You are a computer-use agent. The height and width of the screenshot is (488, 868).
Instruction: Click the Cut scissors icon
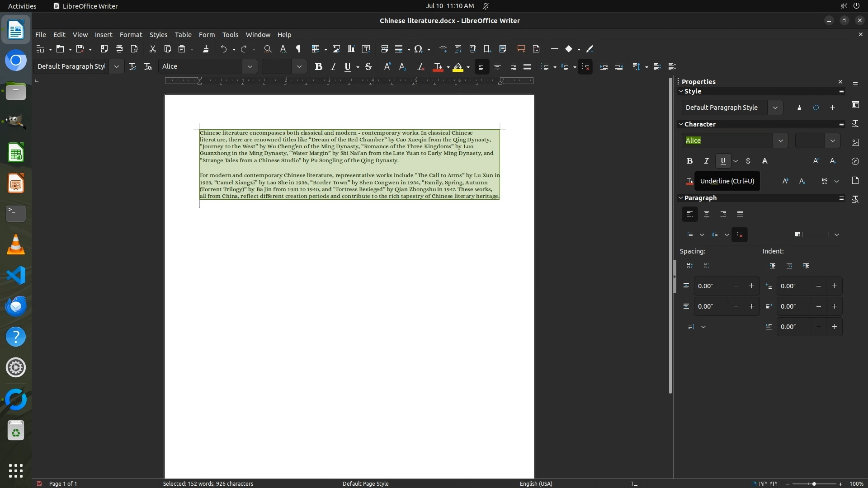point(152,49)
